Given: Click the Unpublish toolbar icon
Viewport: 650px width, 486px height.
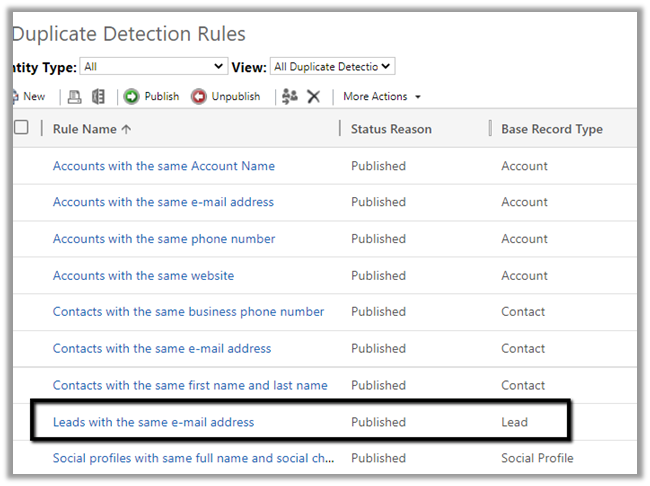Looking at the screenshot, I should click(199, 97).
